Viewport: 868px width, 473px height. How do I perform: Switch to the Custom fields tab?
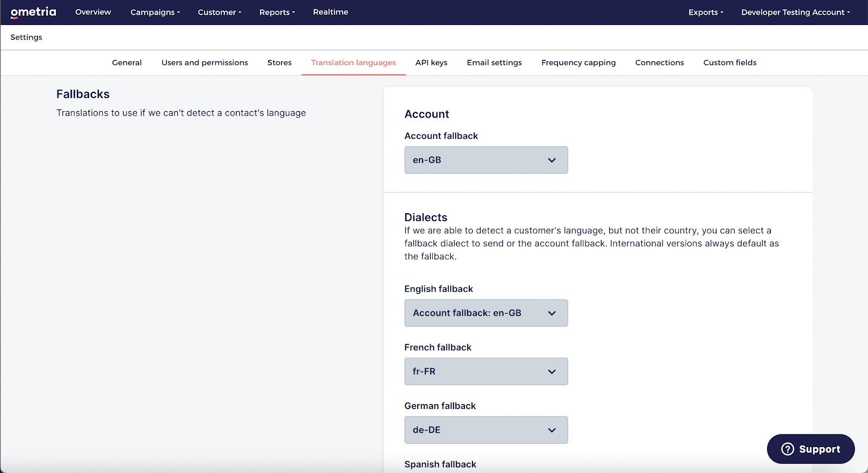tap(730, 63)
